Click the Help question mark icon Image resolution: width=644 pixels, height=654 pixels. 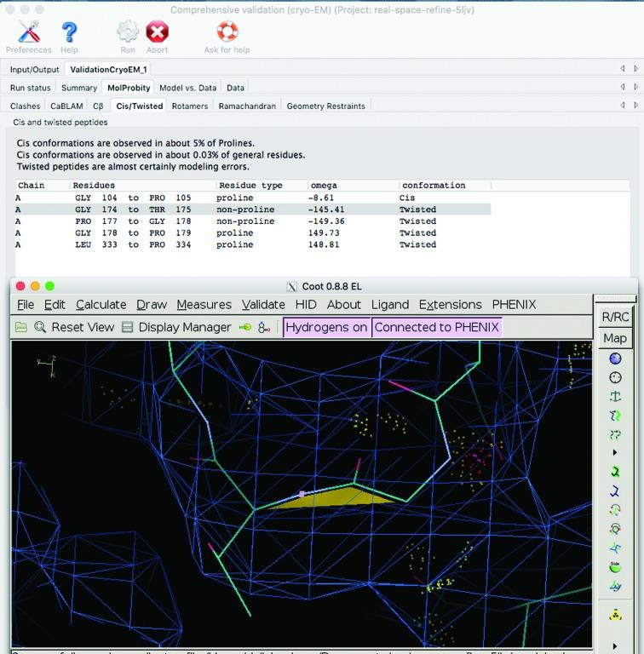(x=69, y=34)
